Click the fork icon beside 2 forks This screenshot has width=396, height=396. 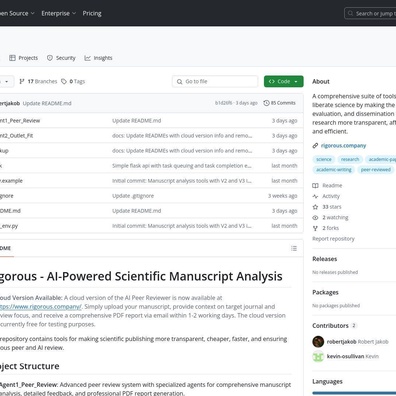[x=315, y=228]
